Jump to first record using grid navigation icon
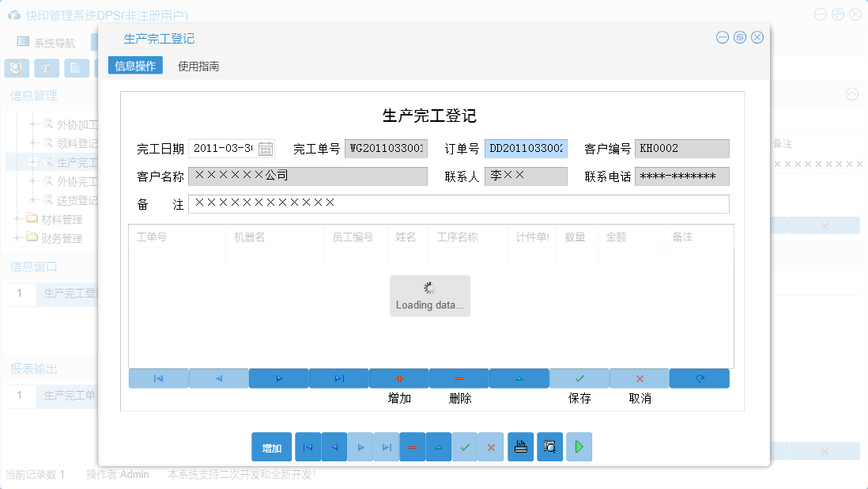Screen dimensions: 868x489 (x=158, y=378)
